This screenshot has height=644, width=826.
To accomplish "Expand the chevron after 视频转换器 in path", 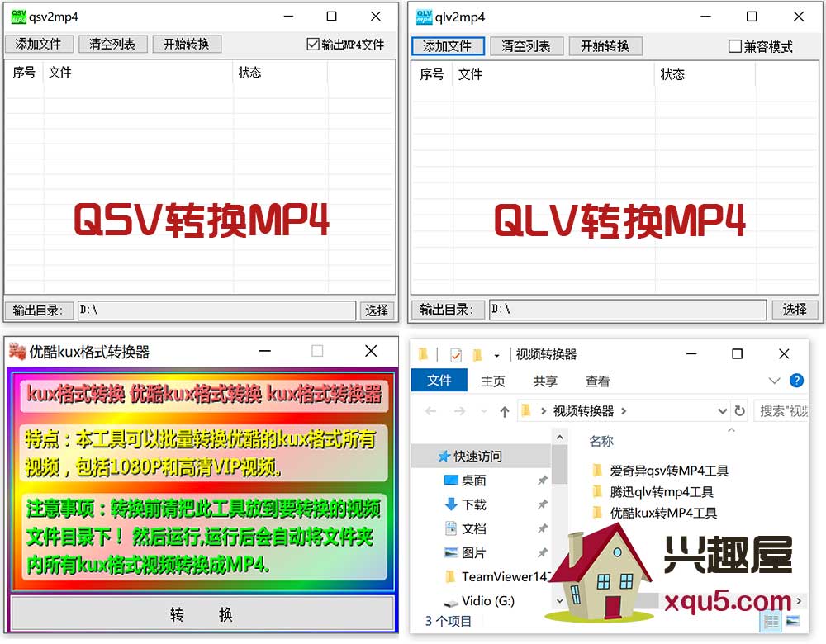I will click(x=624, y=410).
